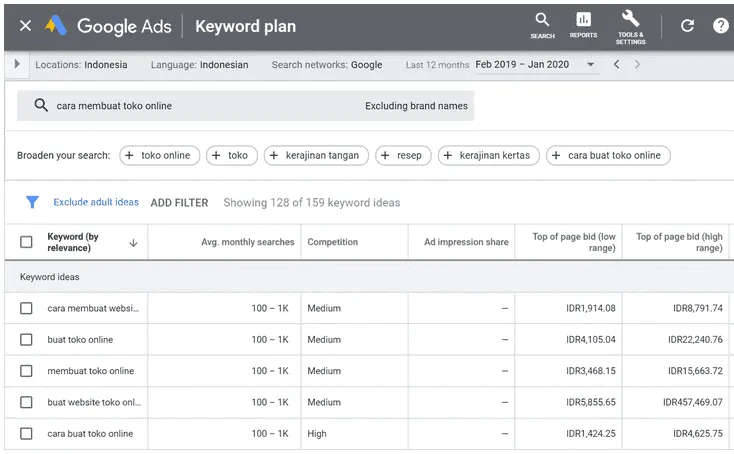Open the date range dropdown arrow
Viewport: 734px width, 454px height.
click(x=591, y=65)
